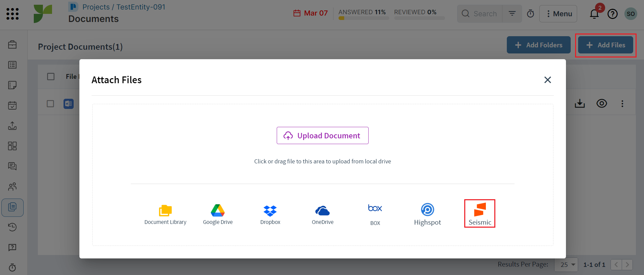Open the calendar check sidebar icon
The width and height of the screenshot is (644, 275).
pos(13,105)
